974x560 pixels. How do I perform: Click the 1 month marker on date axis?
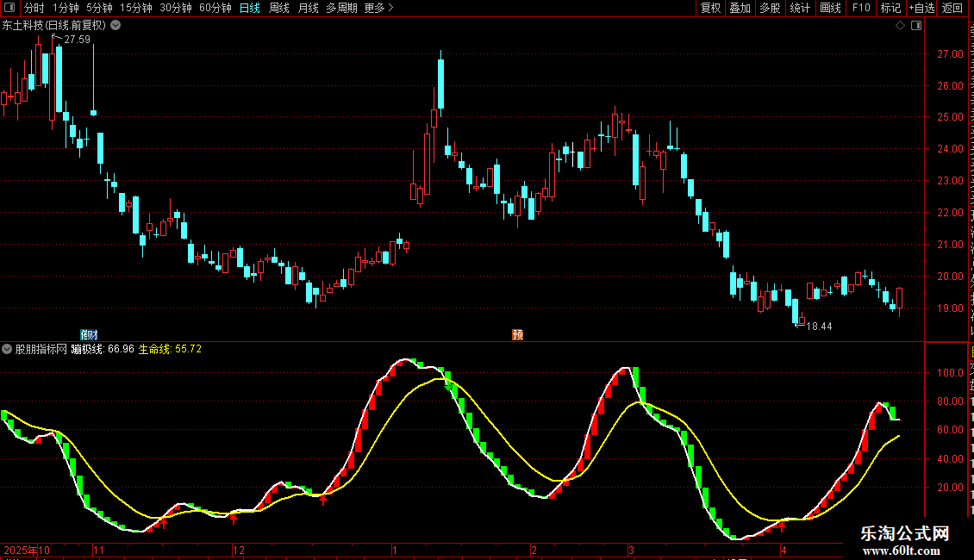click(x=395, y=550)
